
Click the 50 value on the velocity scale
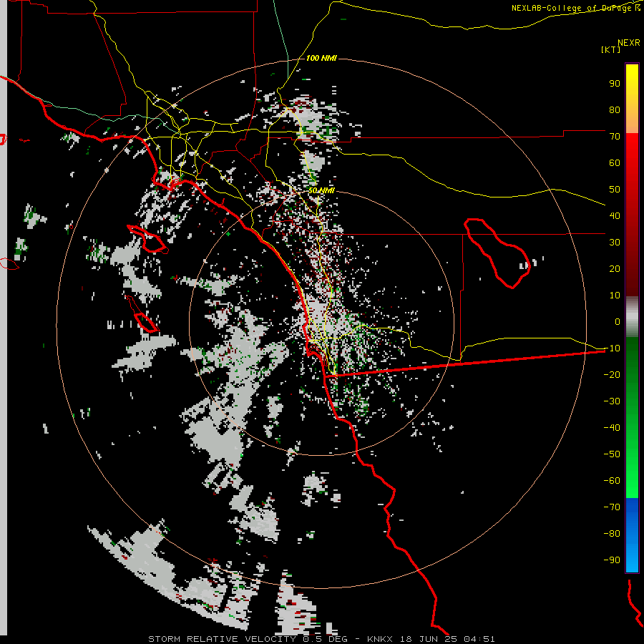pos(615,190)
